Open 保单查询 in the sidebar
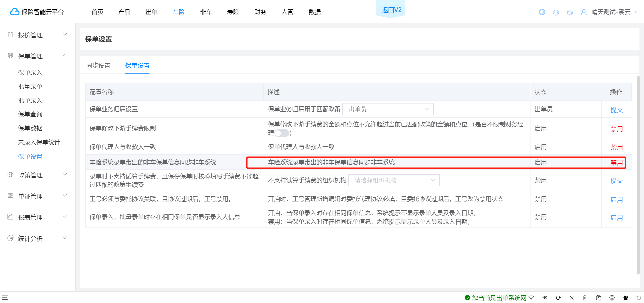 30,114
